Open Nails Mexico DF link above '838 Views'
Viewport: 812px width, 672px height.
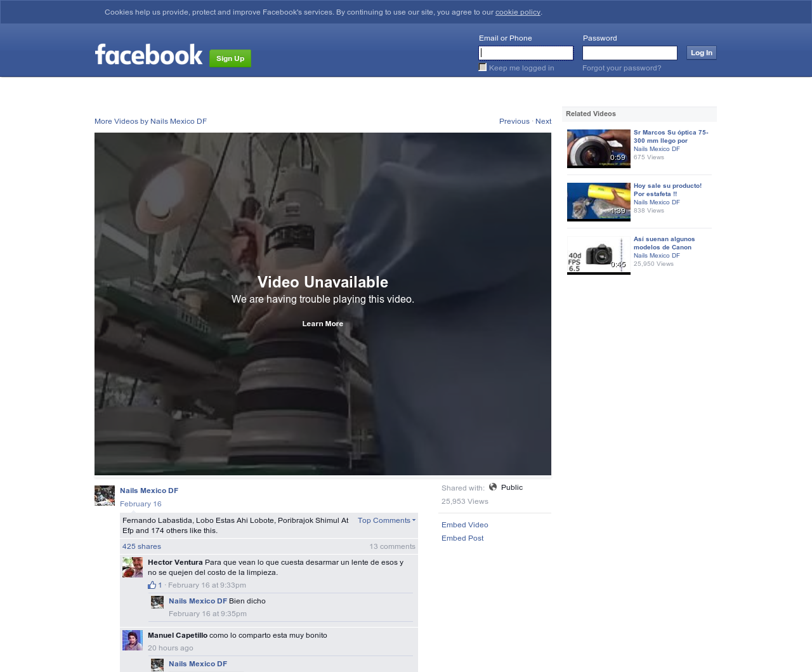(657, 202)
